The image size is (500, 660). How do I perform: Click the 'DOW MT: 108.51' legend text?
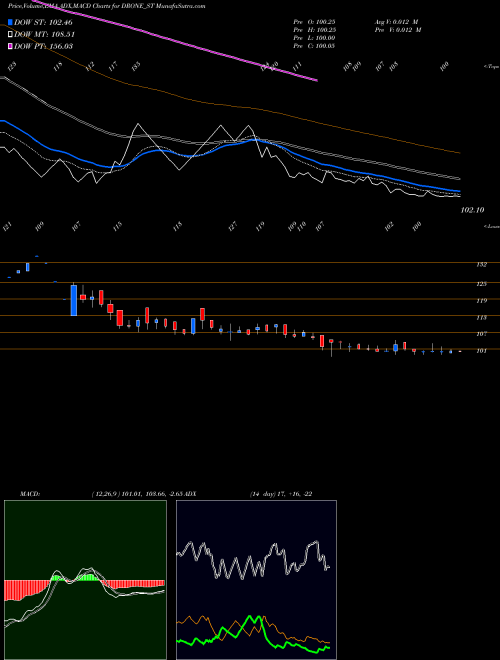(x=44, y=34)
